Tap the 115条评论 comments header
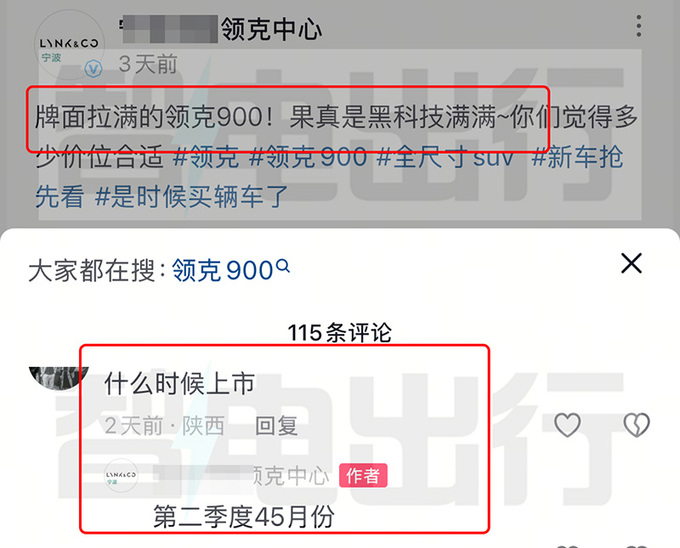This screenshot has height=548, width=680. click(340, 333)
